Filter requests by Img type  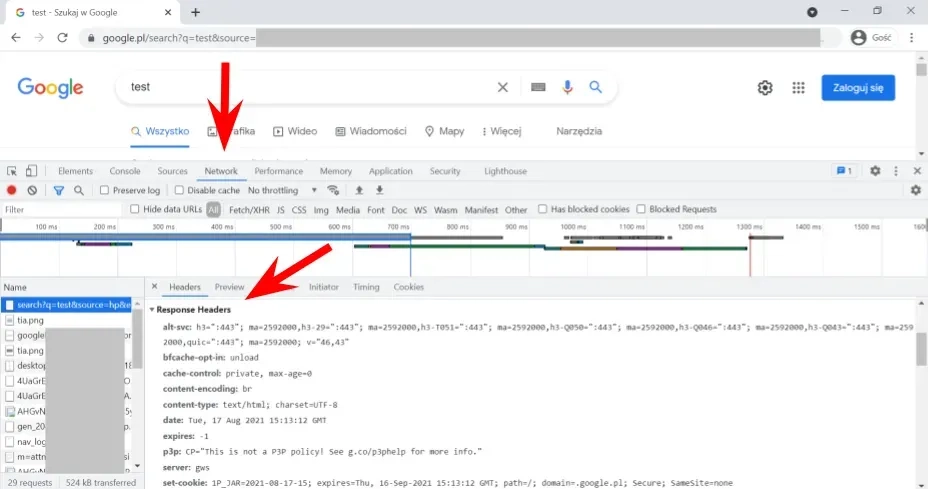click(x=321, y=210)
